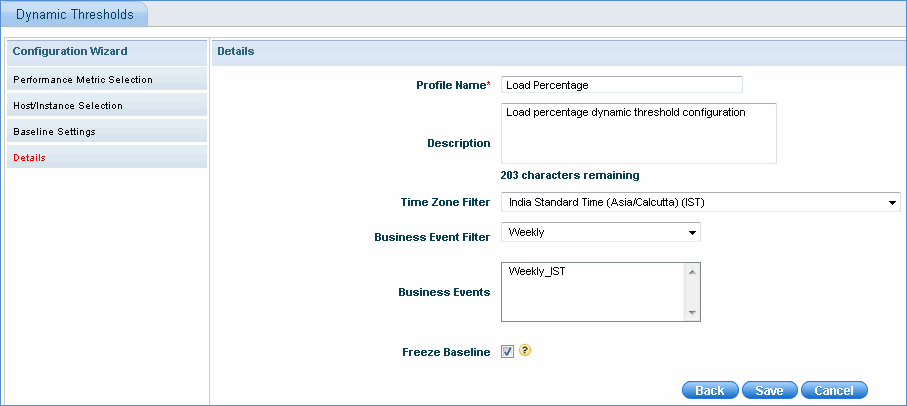Expand the Business Event Filter dropdown
Viewport: 907px width, 406px height.
(600, 233)
